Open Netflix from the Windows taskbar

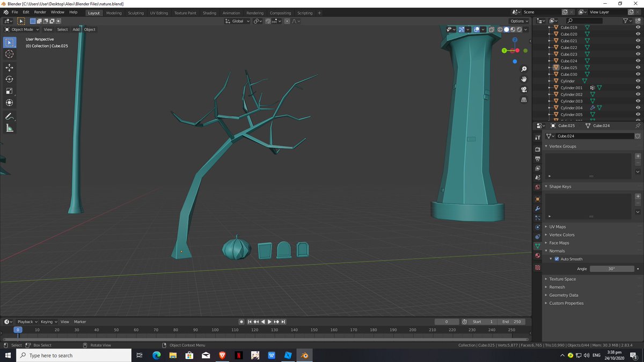pyautogui.click(x=238, y=355)
